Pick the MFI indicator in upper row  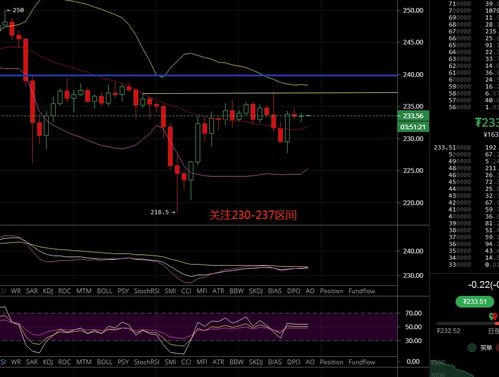pos(202,291)
